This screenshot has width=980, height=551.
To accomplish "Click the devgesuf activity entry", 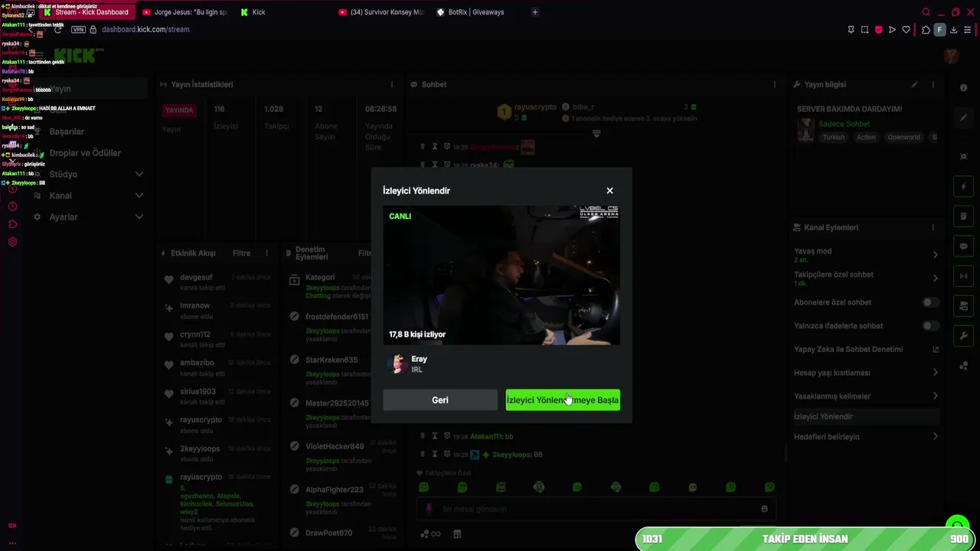I will [x=216, y=282].
